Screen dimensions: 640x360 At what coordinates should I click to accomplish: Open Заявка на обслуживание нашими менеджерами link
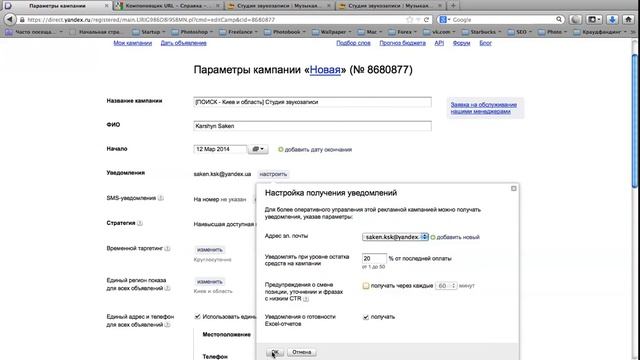484,108
